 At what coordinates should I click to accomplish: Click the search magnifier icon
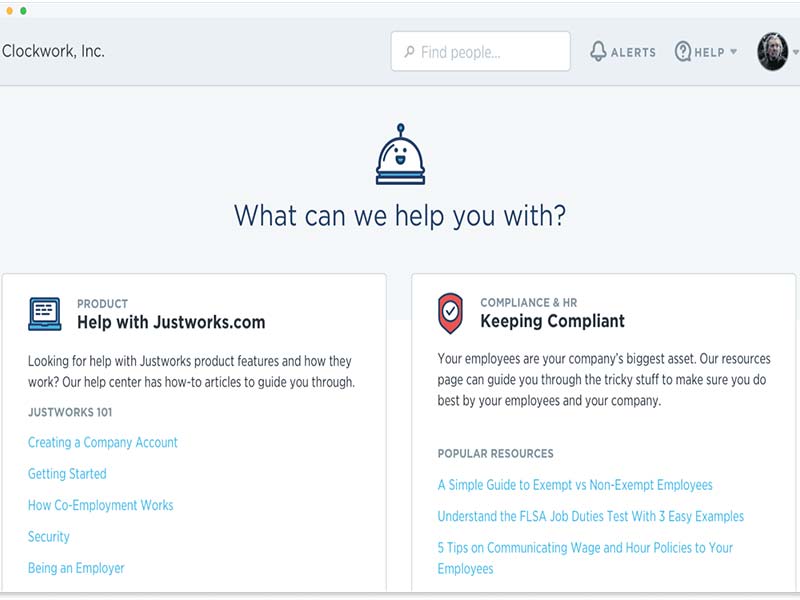click(x=409, y=52)
